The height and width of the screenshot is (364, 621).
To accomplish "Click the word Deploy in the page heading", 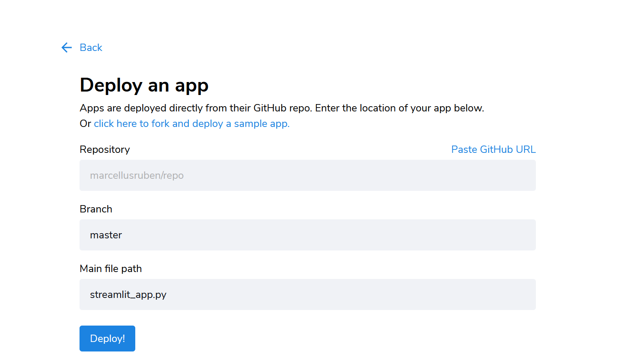I will click(x=111, y=85).
